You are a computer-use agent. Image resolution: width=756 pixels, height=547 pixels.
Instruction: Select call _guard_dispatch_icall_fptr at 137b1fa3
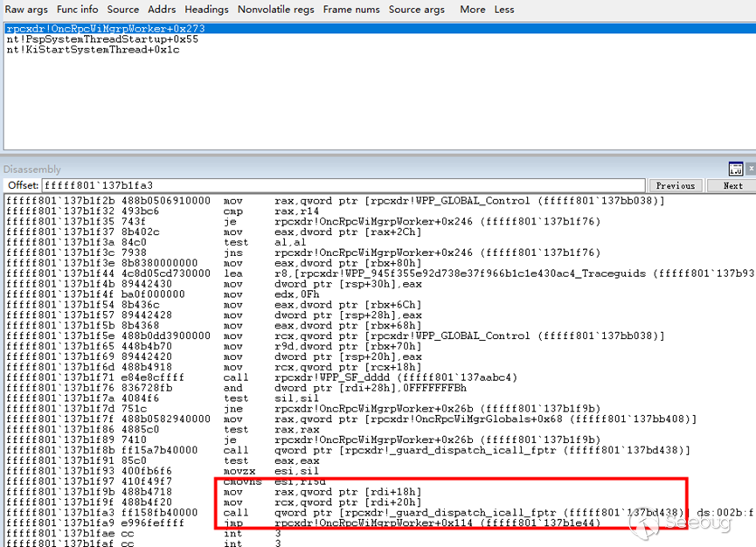pos(380,512)
